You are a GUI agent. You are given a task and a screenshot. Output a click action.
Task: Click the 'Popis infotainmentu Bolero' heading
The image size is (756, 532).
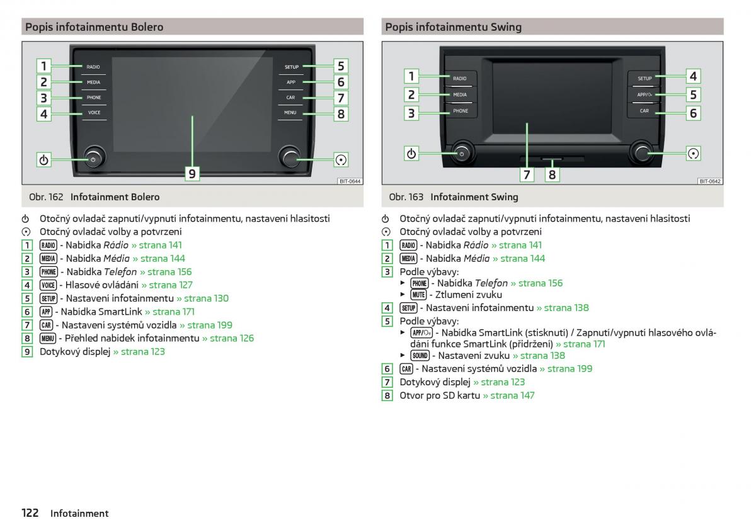tap(94, 27)
